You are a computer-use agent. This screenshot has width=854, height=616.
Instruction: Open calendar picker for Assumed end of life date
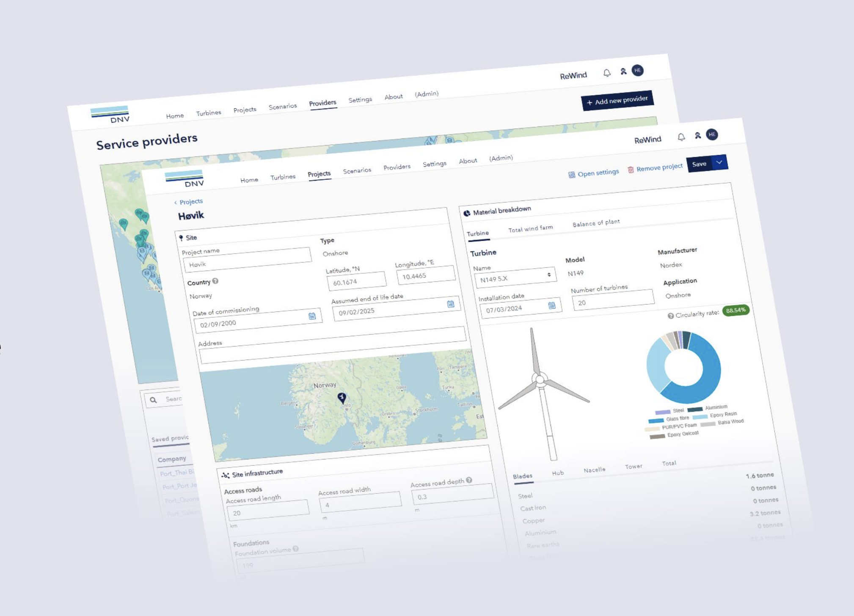tap(450, 304)
